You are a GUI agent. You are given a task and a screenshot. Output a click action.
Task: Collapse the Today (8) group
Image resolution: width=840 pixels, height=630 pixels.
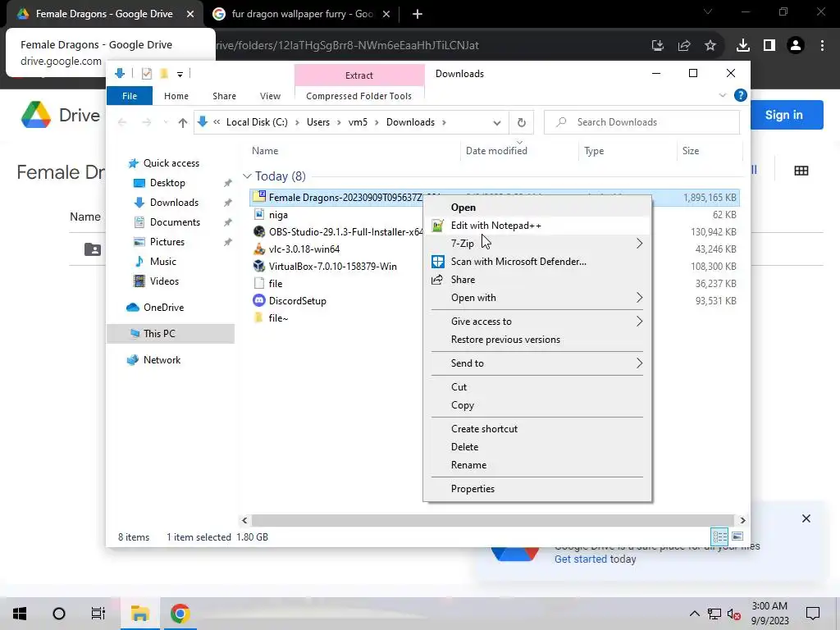point(247,176)
